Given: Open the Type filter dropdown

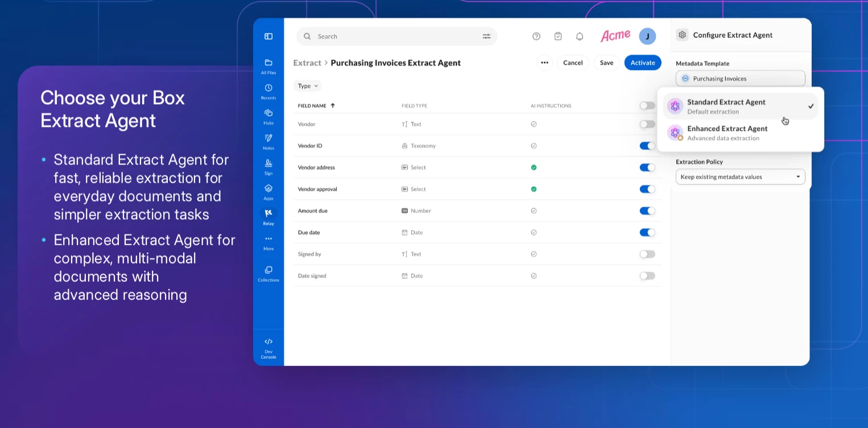Looking at the screenshot, I should pyautogui.click(x=308, y=86).
